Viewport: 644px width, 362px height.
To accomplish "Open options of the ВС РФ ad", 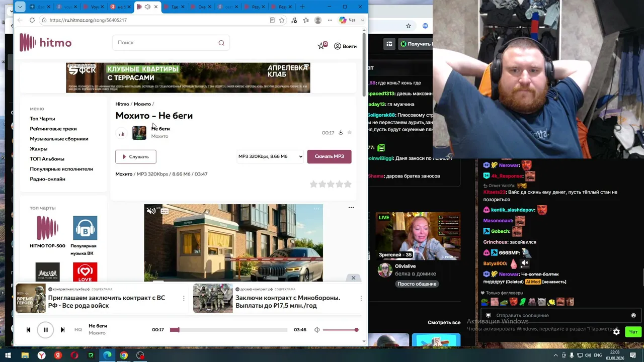I will coord(184,298).
